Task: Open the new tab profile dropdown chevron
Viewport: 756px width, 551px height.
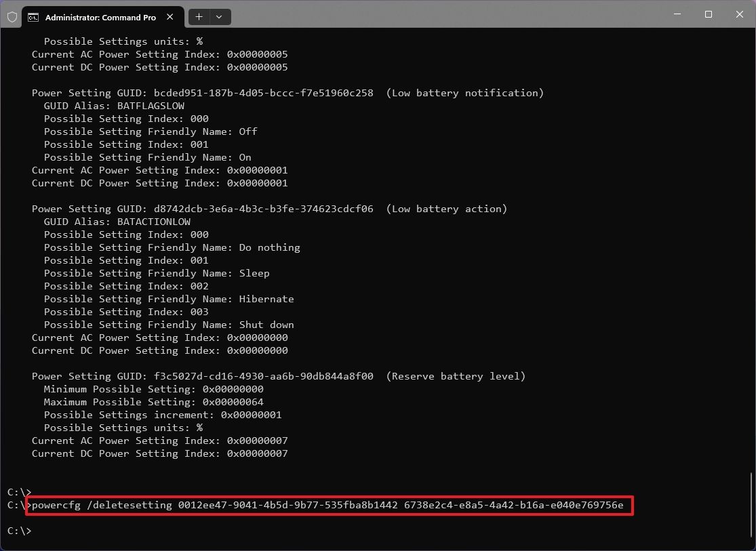Action: 218,17
